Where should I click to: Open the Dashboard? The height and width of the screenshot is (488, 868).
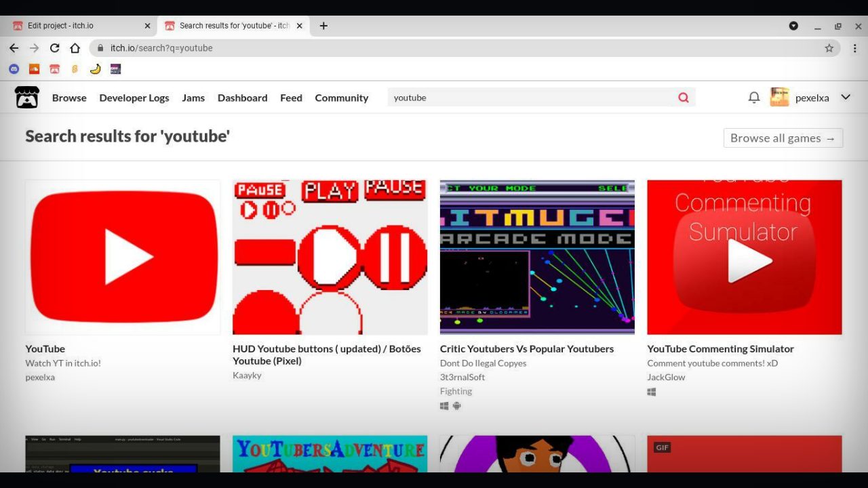pos(242,98)
